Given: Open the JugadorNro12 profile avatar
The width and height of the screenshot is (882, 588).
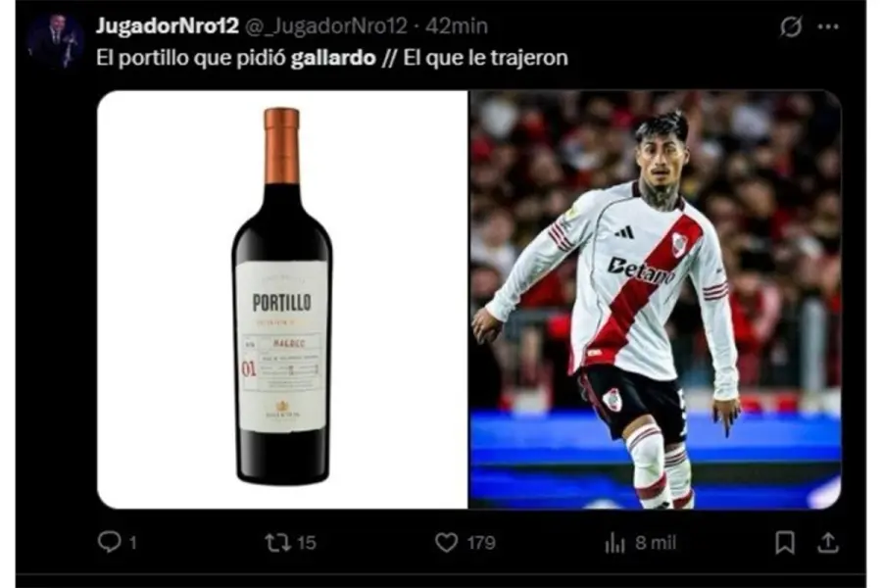Looking at the screenshot, I should click(55, 41).
